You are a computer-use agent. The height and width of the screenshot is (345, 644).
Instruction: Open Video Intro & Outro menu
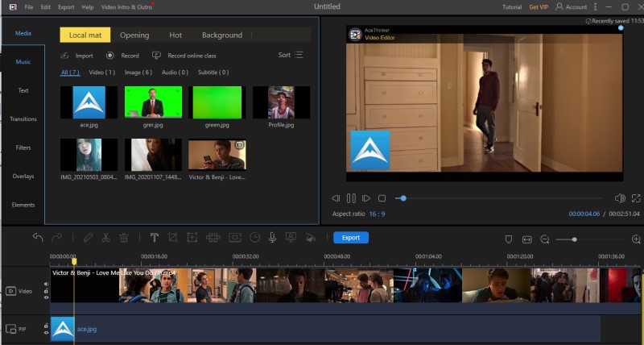pyautogui.click(x=126, y=7)
